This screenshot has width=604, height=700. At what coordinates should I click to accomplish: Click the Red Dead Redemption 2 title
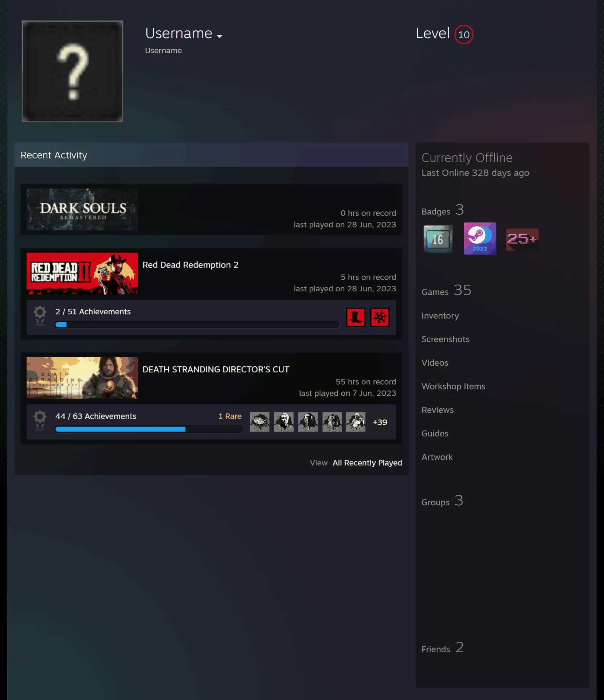[x=191, y=265]
